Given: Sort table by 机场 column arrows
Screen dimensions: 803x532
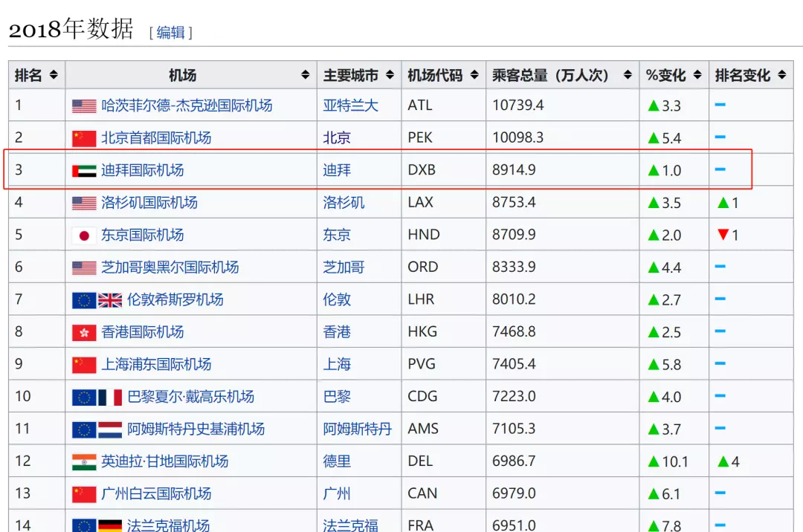Looking at the screenshot, I should pyautogui.click(x=306, y=75).
